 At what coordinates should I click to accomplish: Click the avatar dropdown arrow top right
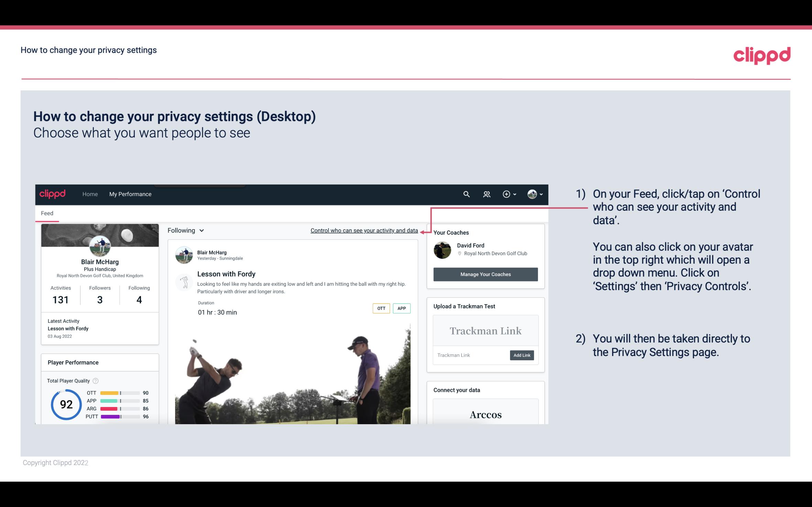coord(540,194)
